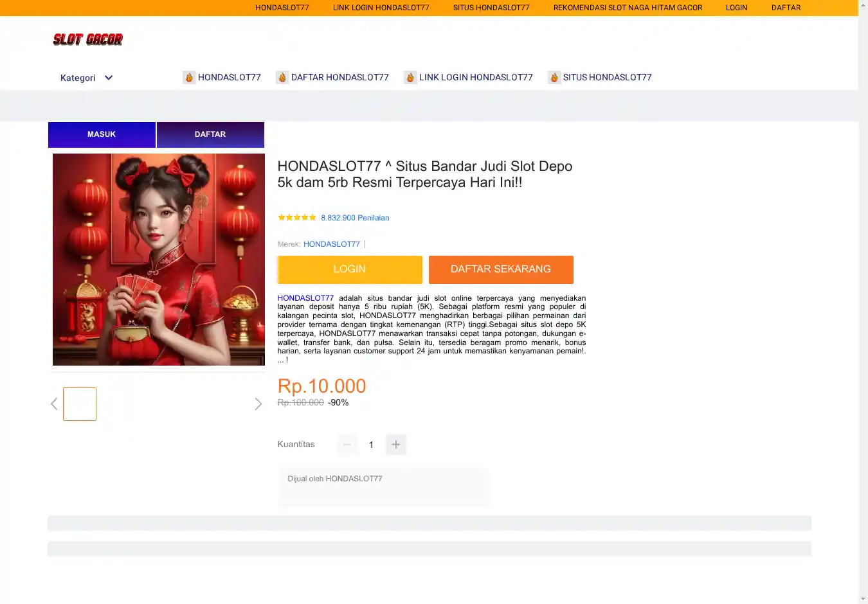Click the HONDASLOT77 brand link next to Merek

(332, 244)
